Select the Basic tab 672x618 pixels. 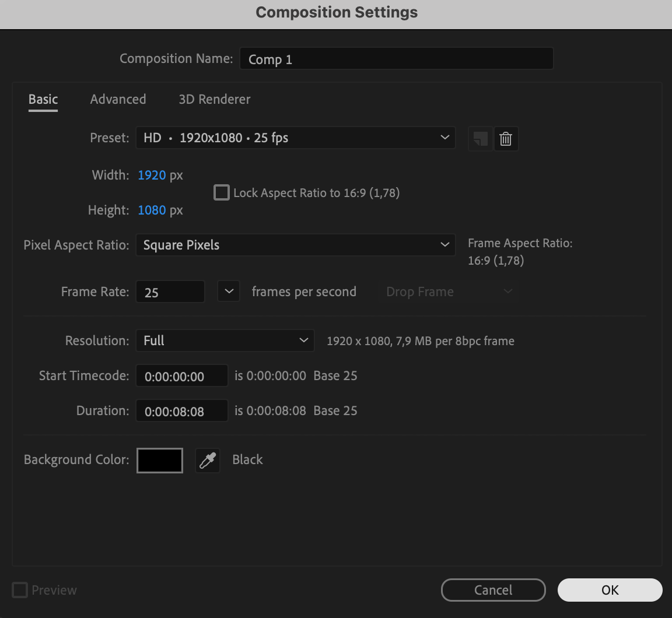click(43, 99)
